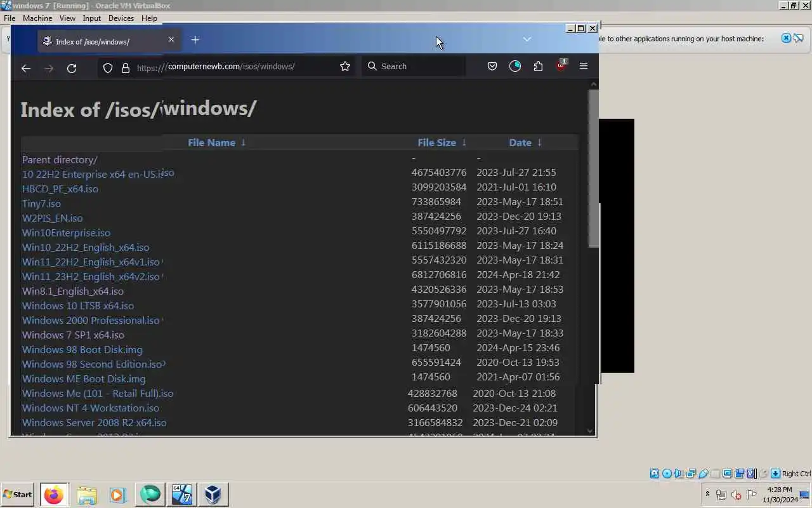Open Firefox hamburger application menu
This screenshot has width=812, height=508.
[584, 66]
